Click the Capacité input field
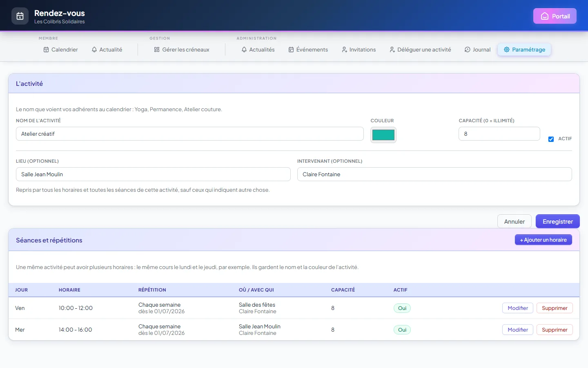Image resolution: width=588 pixels, height=368 pixels. [x=499, y=134]
